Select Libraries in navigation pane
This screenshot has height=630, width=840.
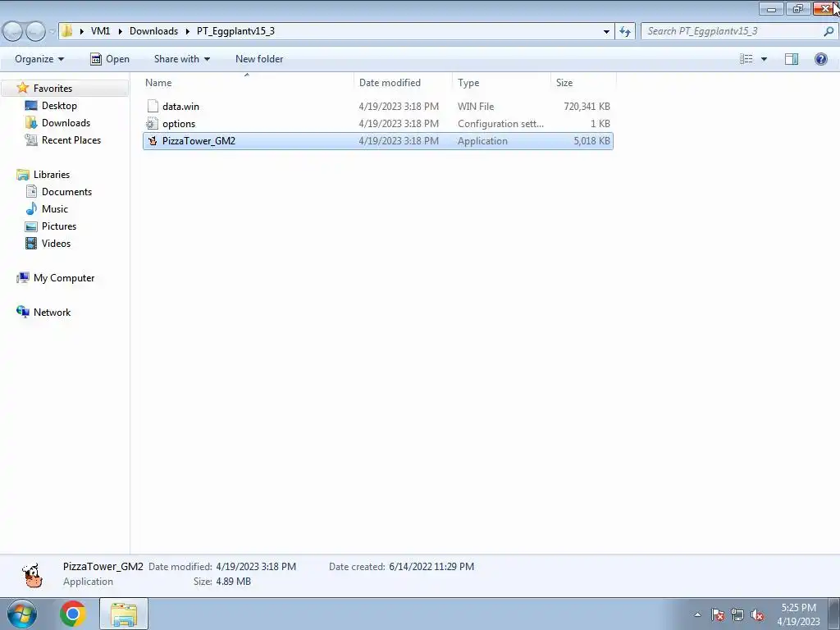[52, 175]
